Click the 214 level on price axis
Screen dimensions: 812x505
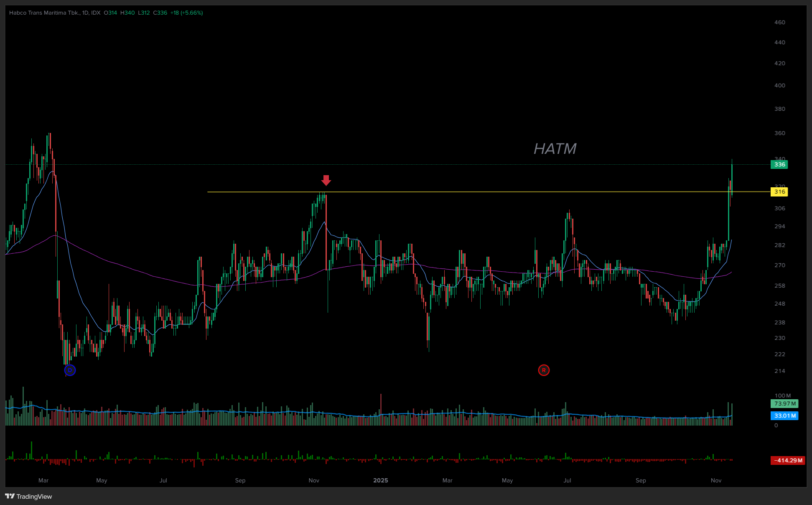[779, 371]
